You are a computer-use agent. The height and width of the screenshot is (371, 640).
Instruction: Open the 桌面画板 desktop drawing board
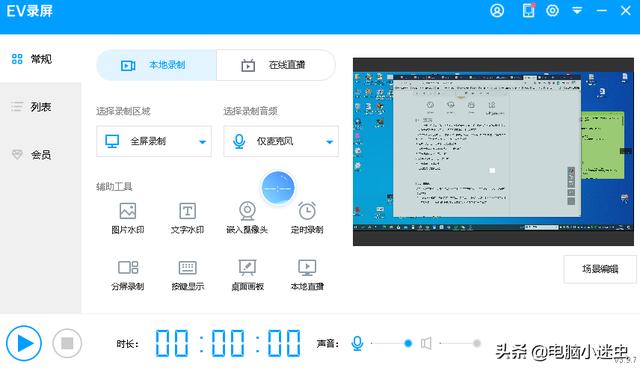(247, 275)
